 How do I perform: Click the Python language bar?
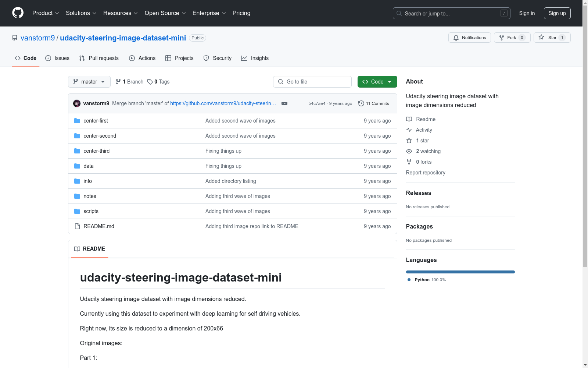pyautogui.click(x=460, y=272)
